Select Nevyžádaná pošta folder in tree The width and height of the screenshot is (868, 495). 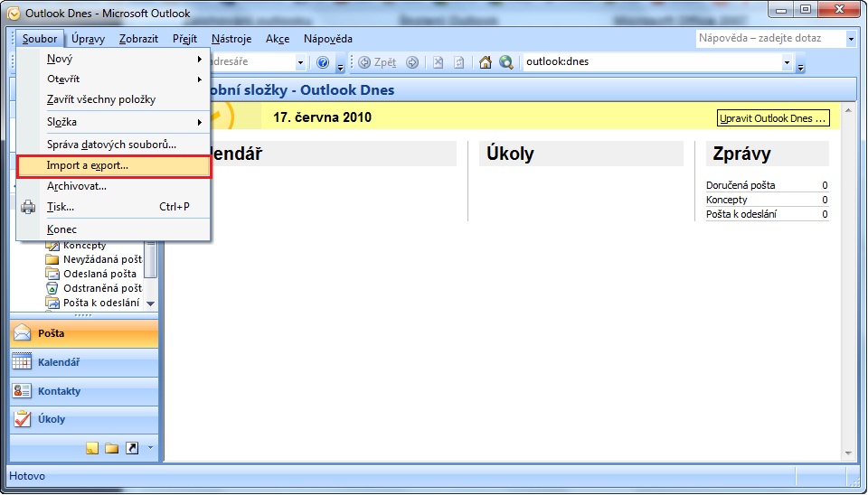coord(102,259)
